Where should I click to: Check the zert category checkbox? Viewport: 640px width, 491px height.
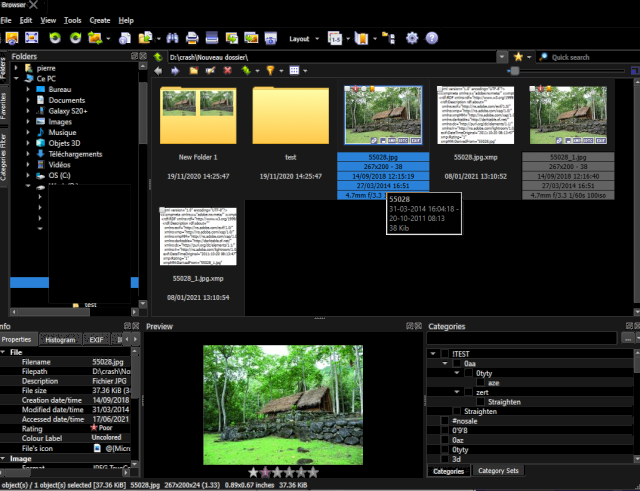[469, 392]
